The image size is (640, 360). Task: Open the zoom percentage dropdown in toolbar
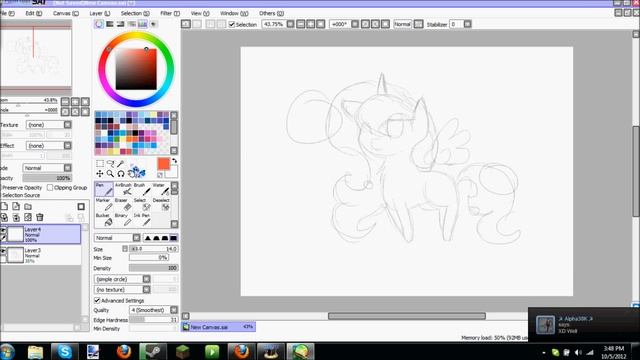[290, 24]
